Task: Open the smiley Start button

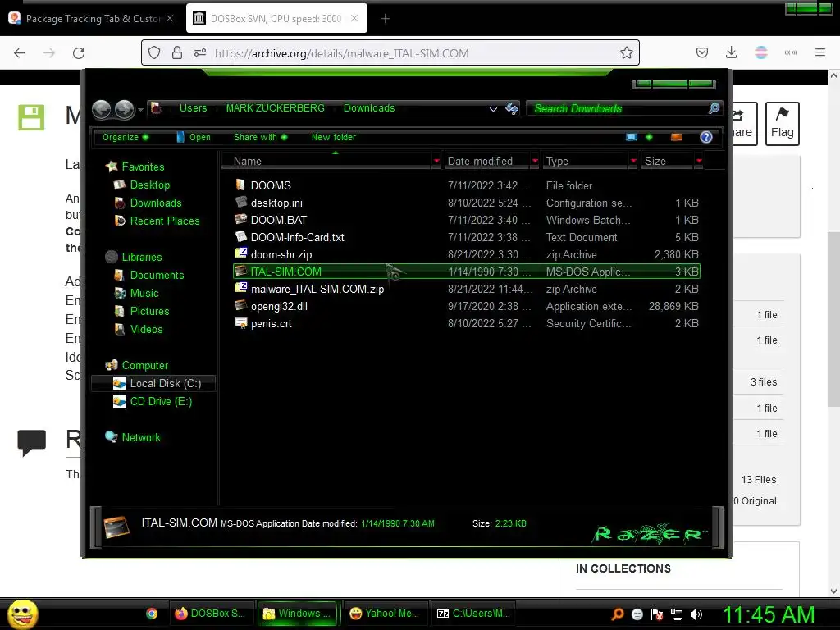Action: click(22, 614)
